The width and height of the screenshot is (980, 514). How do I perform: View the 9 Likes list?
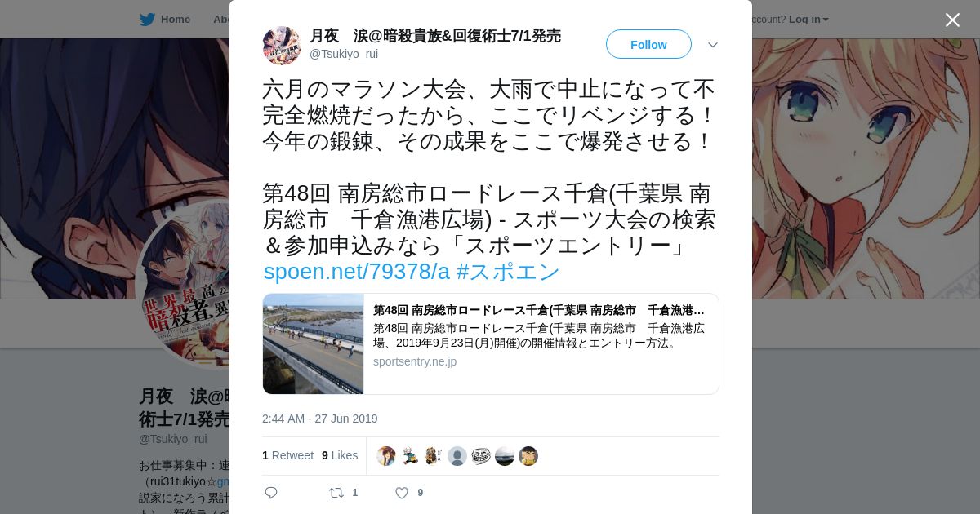340,455
